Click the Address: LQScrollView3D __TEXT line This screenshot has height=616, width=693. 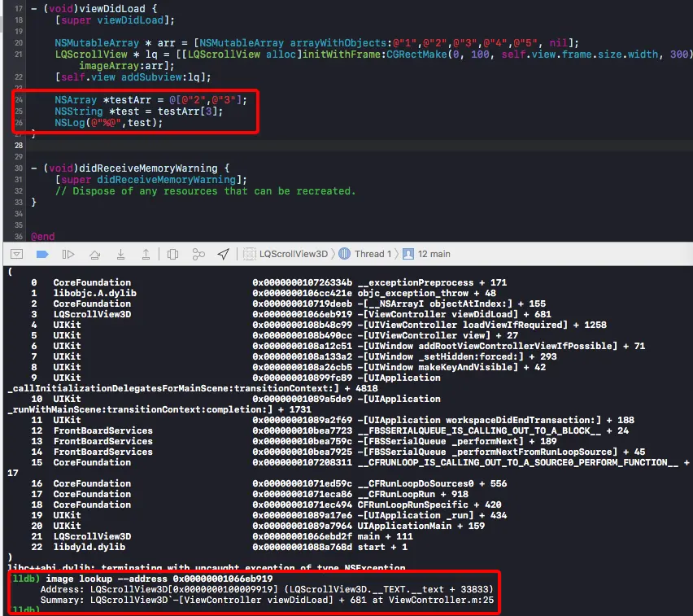(x=267, y=589)
